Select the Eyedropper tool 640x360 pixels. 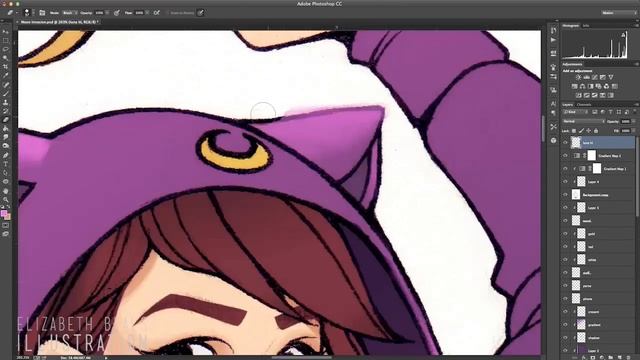(x=6, y=76)
